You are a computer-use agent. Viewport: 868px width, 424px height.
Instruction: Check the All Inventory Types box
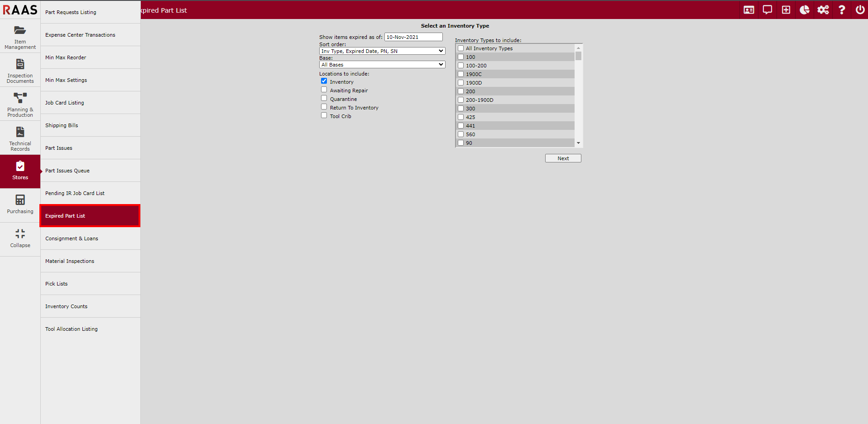click(460, 48)
